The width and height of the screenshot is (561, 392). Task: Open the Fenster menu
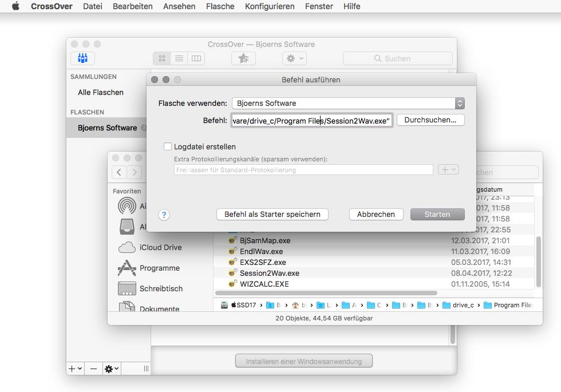(x=319, y=6)
